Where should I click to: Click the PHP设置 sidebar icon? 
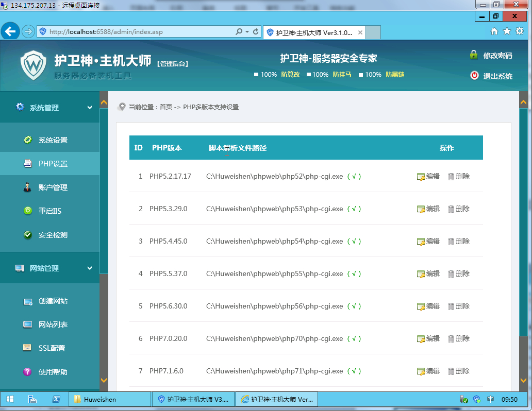pyautogui.click(x=27, y=164)
